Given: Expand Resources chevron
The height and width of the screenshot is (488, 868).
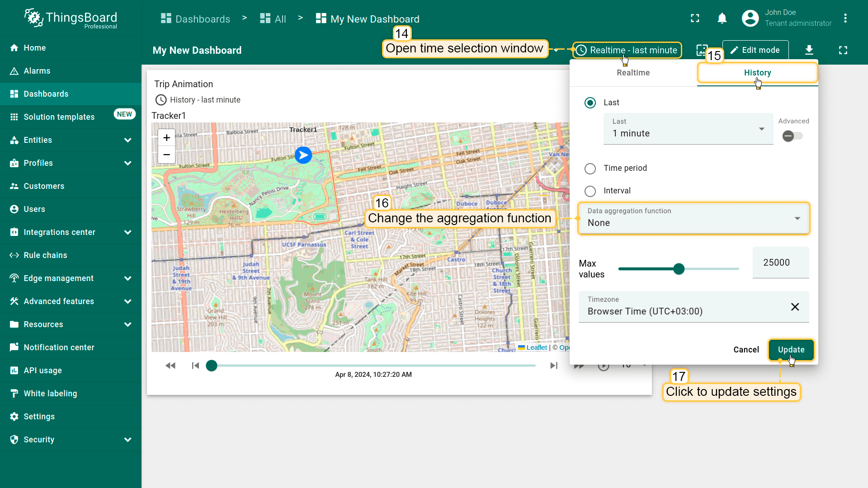Looking at the screenshot, I should (128, 324).
